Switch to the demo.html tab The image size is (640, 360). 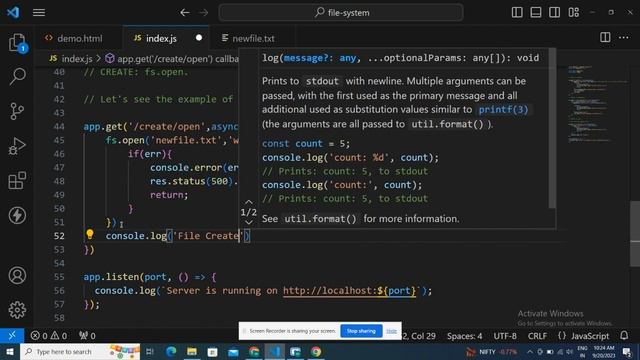[80, 38]
